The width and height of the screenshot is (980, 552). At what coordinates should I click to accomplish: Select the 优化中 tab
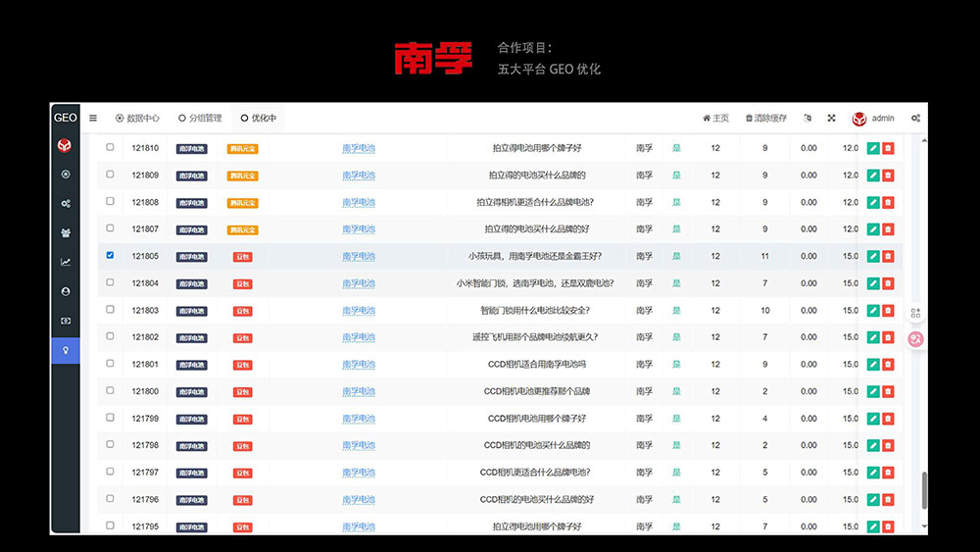pyautogui.click(x=258, y=119)
